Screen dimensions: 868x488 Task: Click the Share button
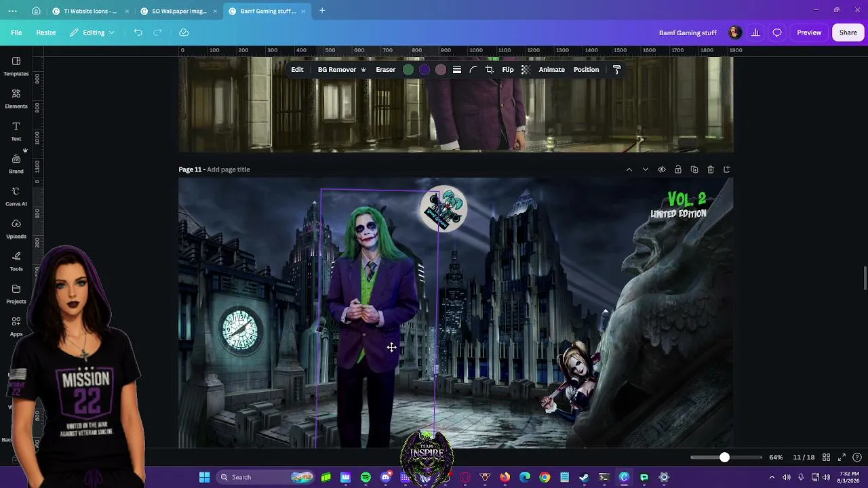(848, 33)
